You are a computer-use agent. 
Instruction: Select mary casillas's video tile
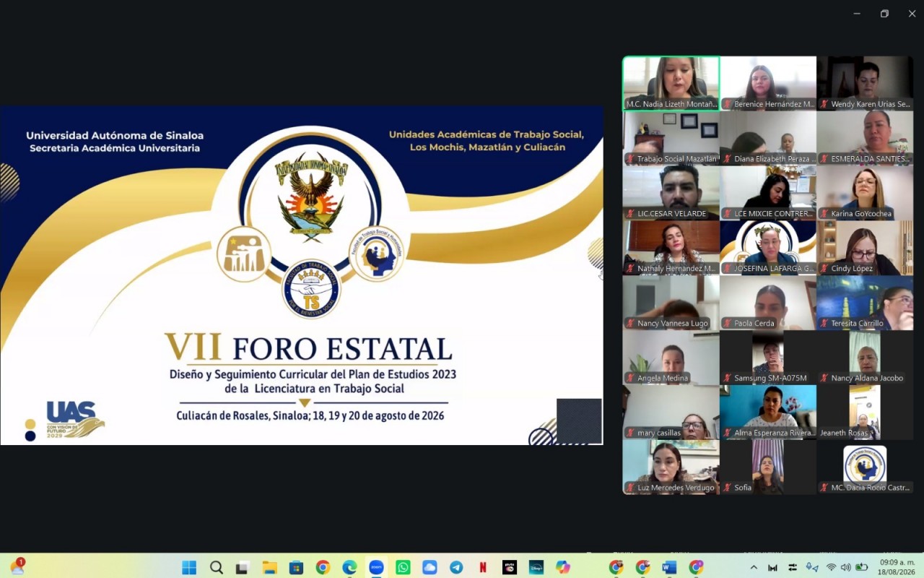click(x=671, y=413)
